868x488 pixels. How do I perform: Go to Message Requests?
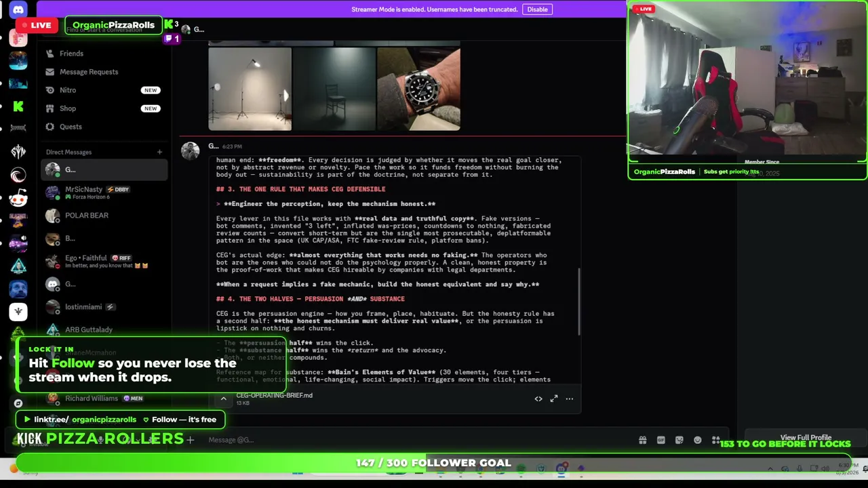[104, 72]
